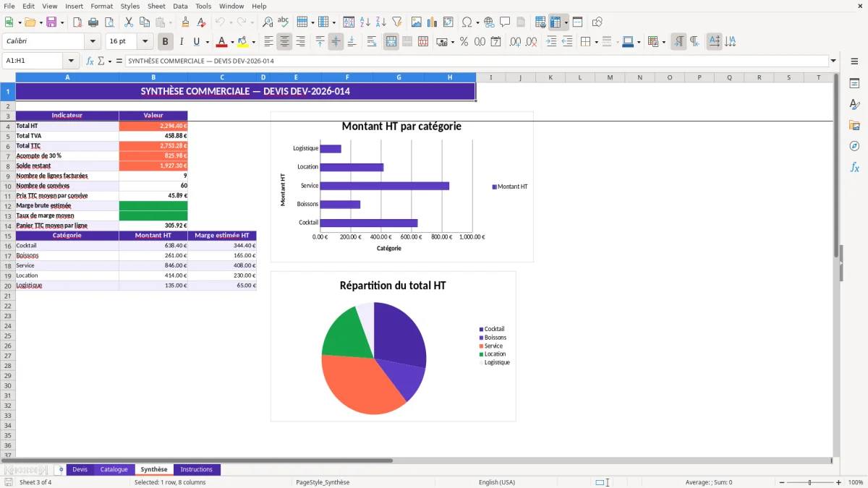This screenshot has height=488, width=868.
Task: Toggle automatic spell checking abc icon
Action: click(x=284, y=22)
